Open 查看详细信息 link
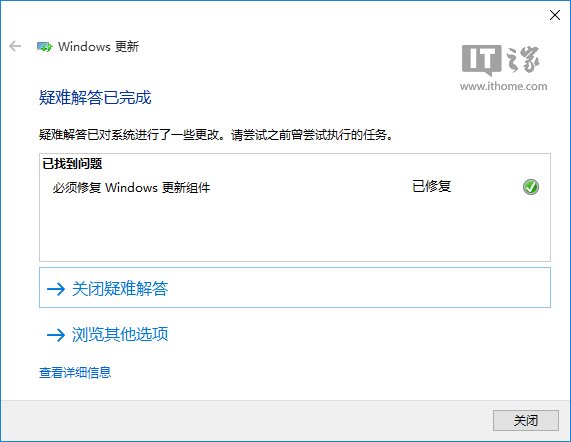Image resolution: width=571 pixels, height=442 pixels. click(x=75, y=372)
